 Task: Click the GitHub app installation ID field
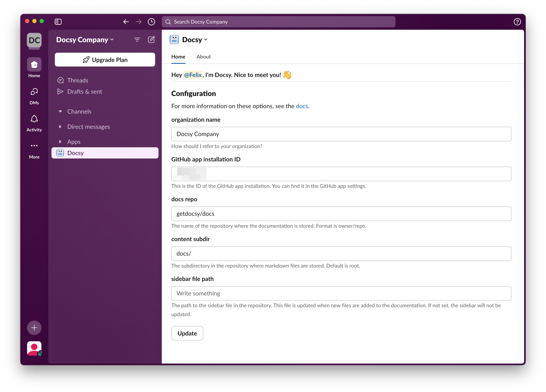(341, 174)
